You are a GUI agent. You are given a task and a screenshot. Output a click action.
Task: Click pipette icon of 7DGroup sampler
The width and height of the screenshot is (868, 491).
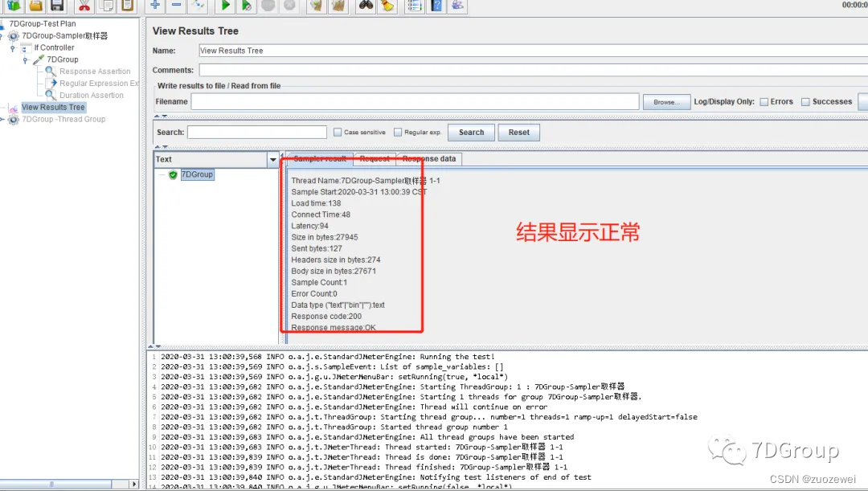tap(39, 59)
